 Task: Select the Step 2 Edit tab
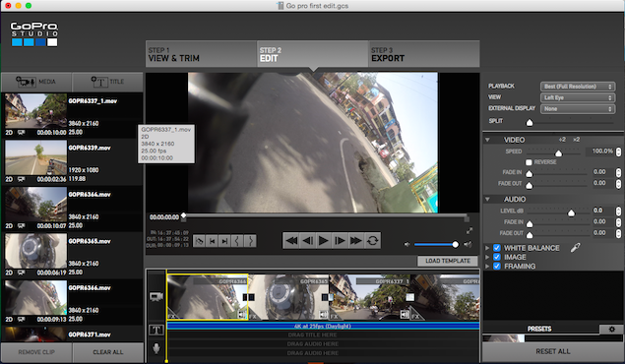pyautogui.click(x=313, y=54)
